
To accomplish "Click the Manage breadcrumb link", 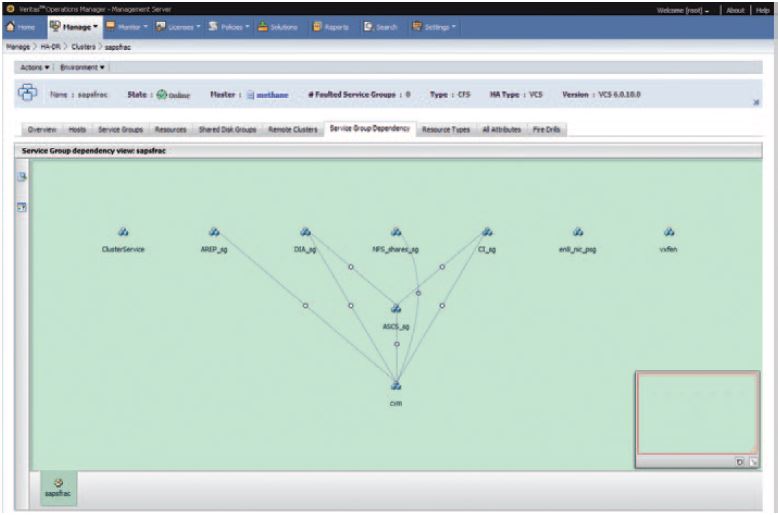I will point(18,47).
